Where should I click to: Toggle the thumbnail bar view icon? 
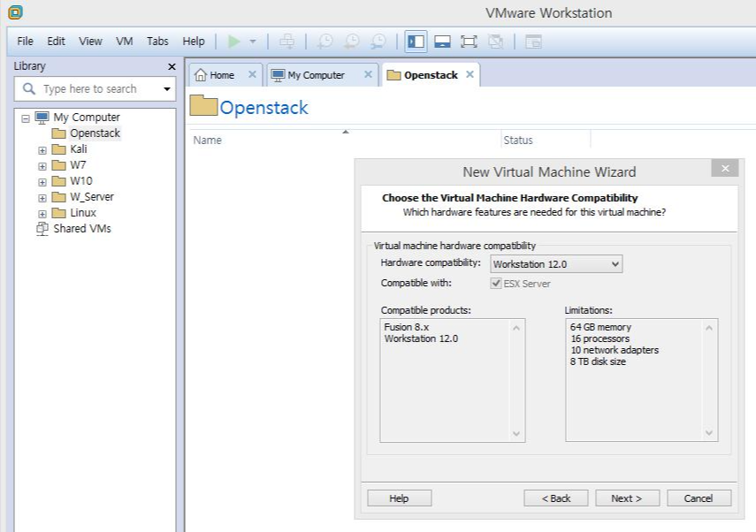(x=442, y=42)
